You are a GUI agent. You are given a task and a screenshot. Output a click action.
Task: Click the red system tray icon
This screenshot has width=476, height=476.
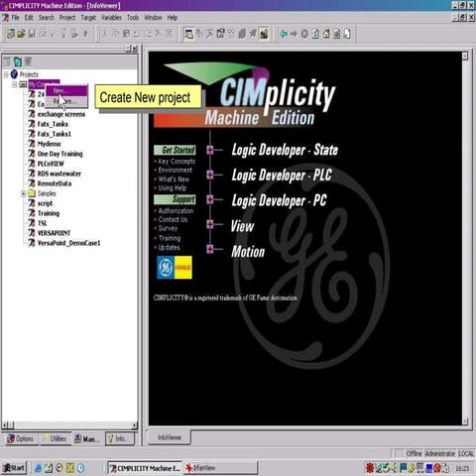369,468
